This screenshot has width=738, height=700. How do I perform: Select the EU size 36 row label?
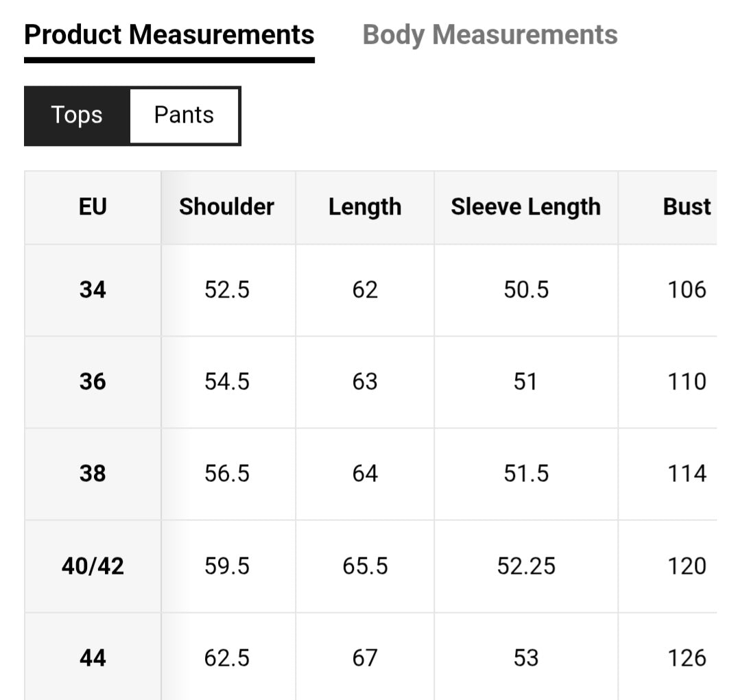tap(93, 382)
